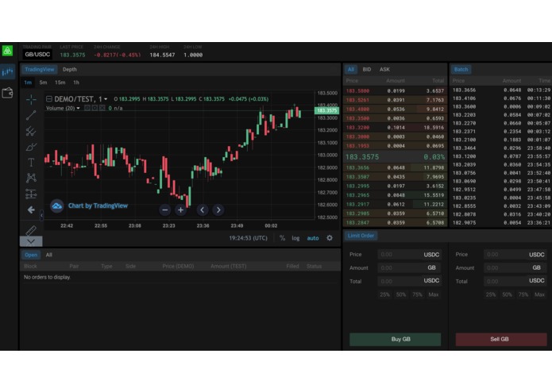552x392 pixels.
Task: Open the GB/USDC trading pair selector
Action: coord(37,55)
